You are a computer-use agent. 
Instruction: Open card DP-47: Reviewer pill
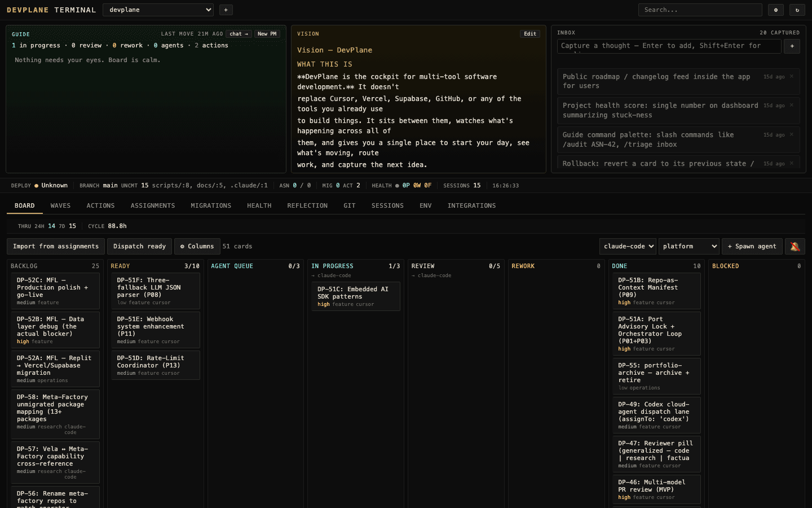tap(656, 454)
